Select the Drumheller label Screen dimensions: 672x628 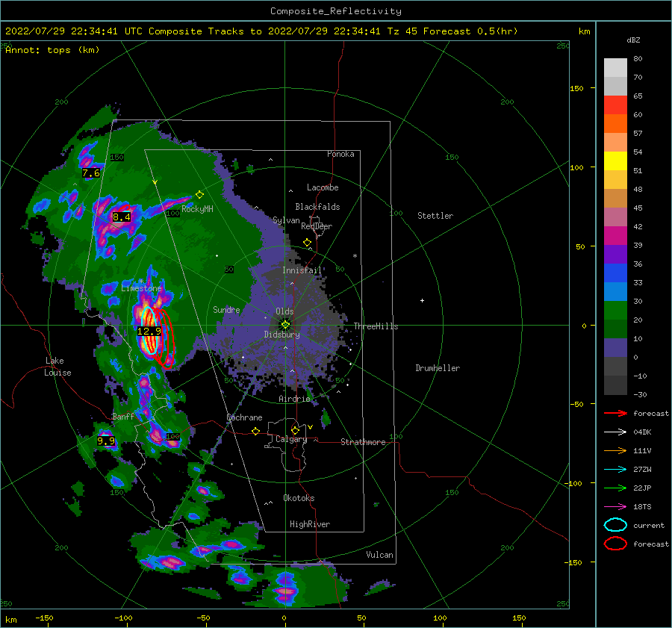click(x=438, y=368)
